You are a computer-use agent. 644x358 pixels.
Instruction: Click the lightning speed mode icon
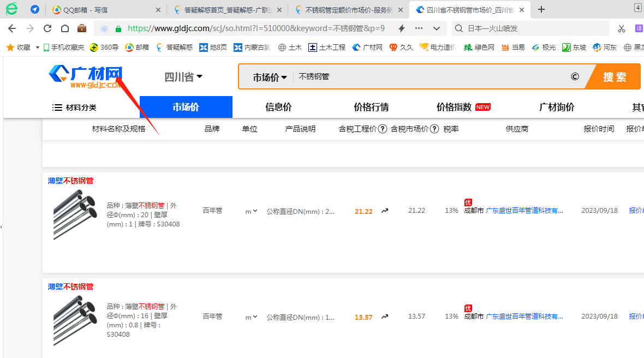click(402, 28)
